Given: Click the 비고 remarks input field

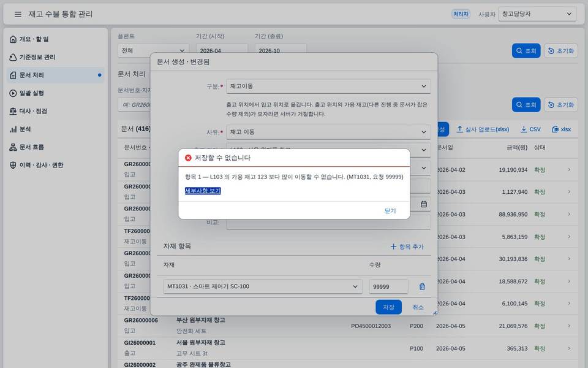Looking at the screenshot, I should click(328, 222).
